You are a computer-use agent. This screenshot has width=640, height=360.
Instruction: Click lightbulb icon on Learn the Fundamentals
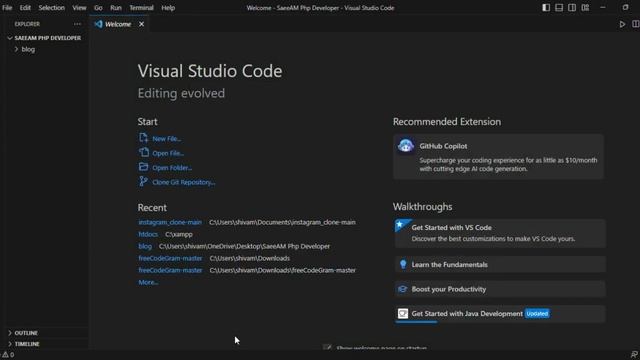tap(403, 264)
